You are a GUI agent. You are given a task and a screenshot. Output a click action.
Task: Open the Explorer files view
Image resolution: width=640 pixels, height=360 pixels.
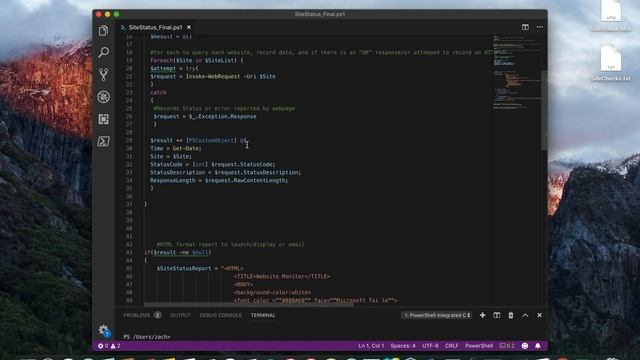click(103, 31)
